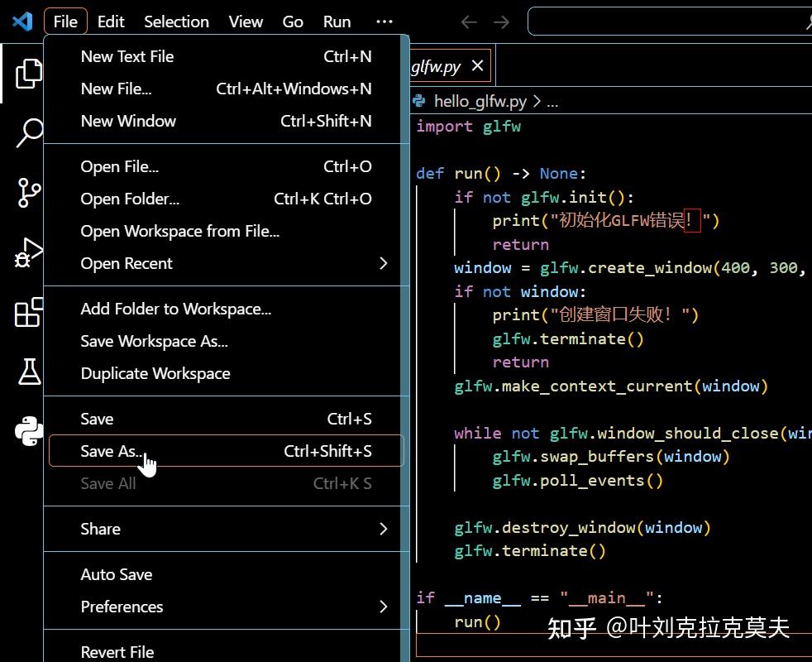Open the Edit menu
Screen dimensions: 812x662
(x=110, y=22)
